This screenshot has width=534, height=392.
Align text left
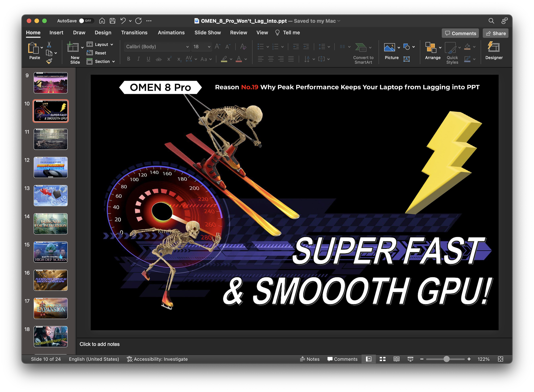tap(261, 59)
